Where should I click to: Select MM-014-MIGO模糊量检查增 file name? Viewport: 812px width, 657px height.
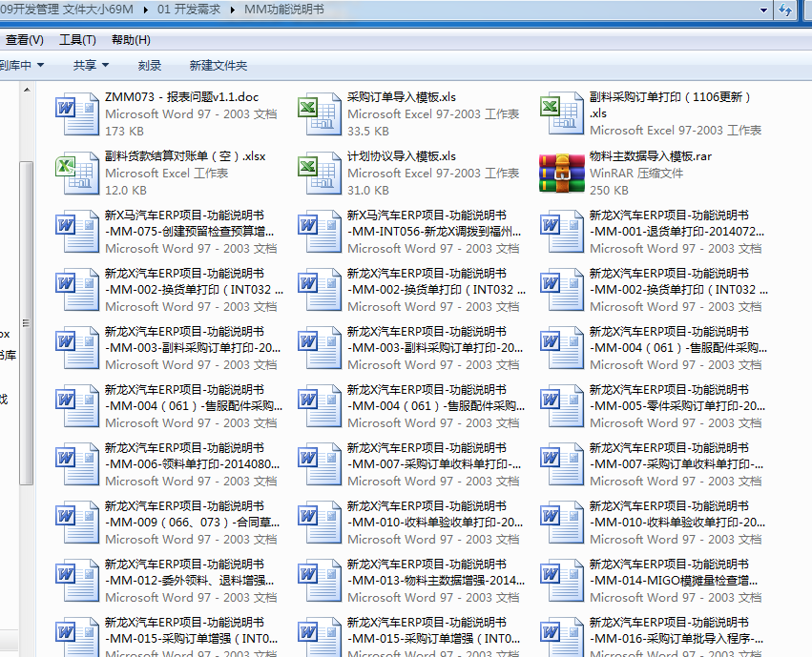point(674,572)
